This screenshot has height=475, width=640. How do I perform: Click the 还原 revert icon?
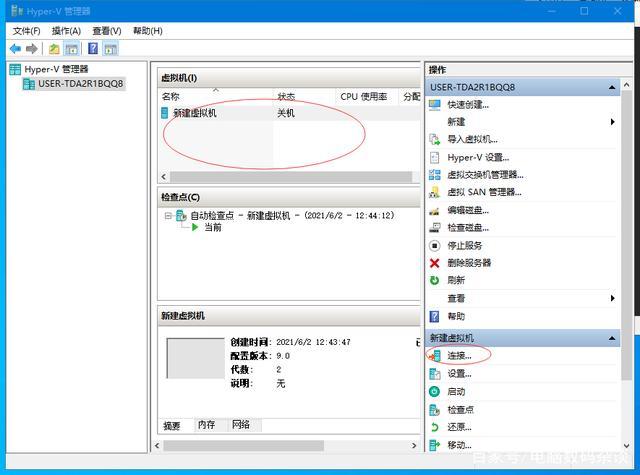click(435, 427)
